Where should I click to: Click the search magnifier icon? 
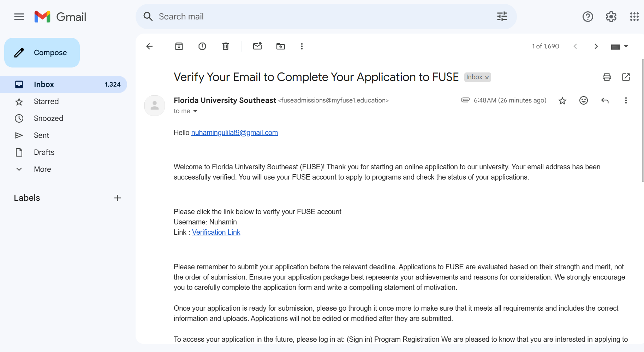[x=148, y=17]
